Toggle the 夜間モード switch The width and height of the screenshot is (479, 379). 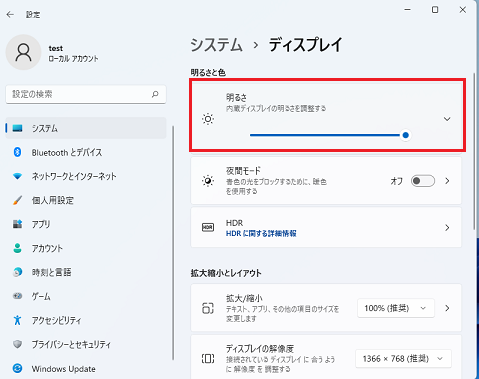coord(423,181)
